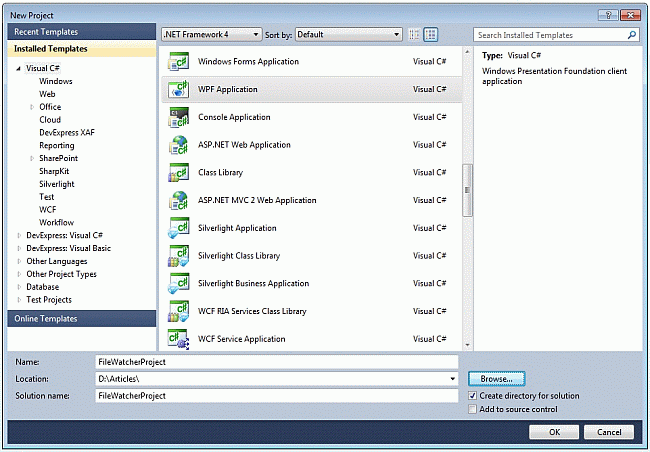Click the Search Installed Templates box

tap(556, 35)
